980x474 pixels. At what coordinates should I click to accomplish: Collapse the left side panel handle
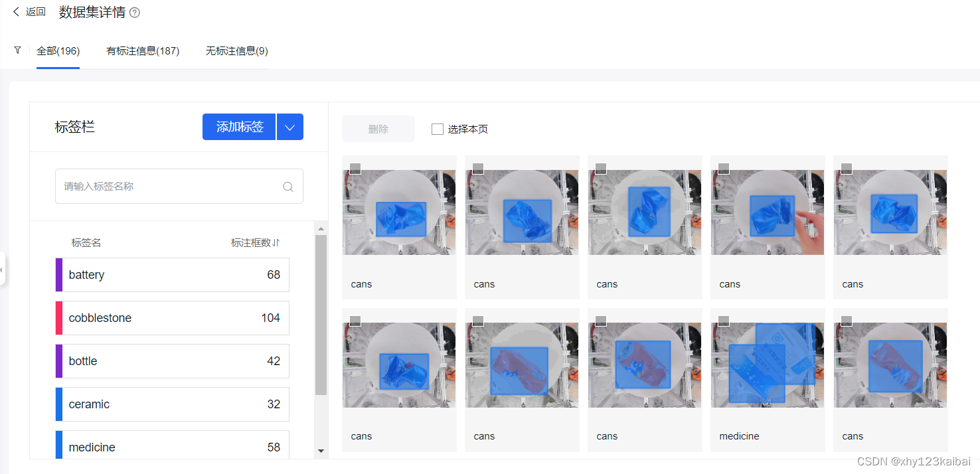[2, 269]
